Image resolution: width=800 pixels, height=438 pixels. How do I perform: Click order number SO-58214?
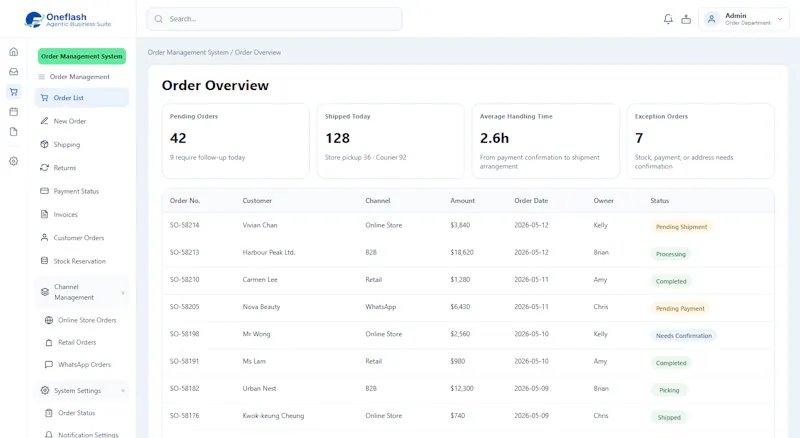coord(185,225)
